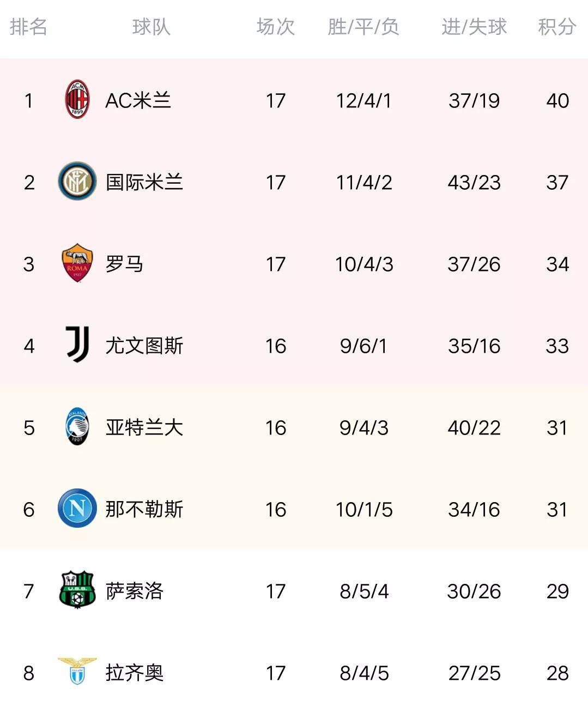The height and width of the screenshot is (706, 588).
Task: Open AC米兰 team name link
Action: pyautogui.click(x=138, y=100)
